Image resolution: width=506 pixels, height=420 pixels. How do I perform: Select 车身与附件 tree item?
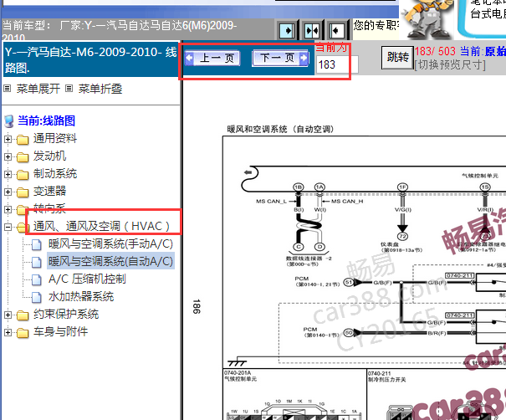(x=61, y=331)
